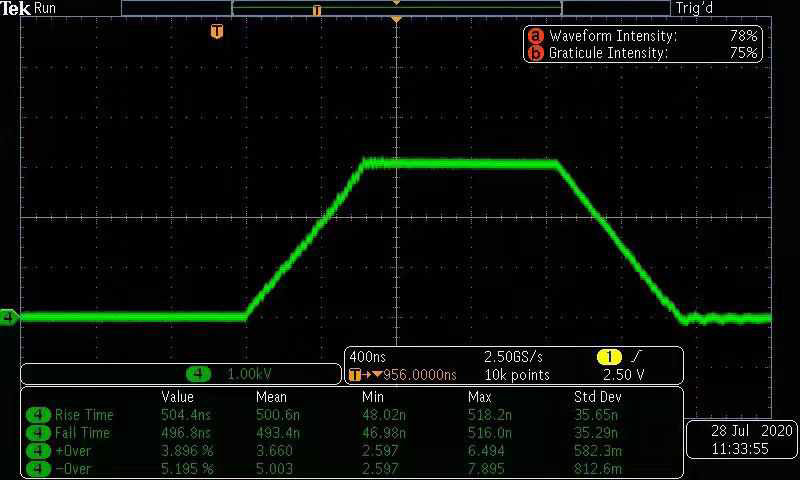The width and height of the screenshot is (800, 480).
Task: Click the rising edge trigger slope icon
Action: click(x=636, y=357)
